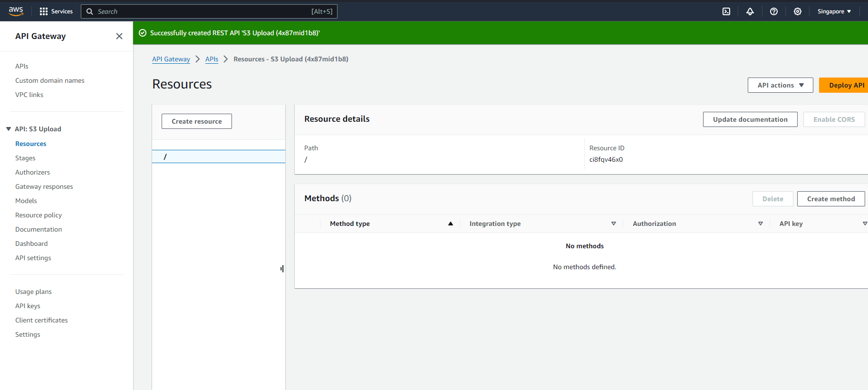This screenshot has height=390, width=868.
Task: Open the API actions dropdown
Action: point(781,85)
